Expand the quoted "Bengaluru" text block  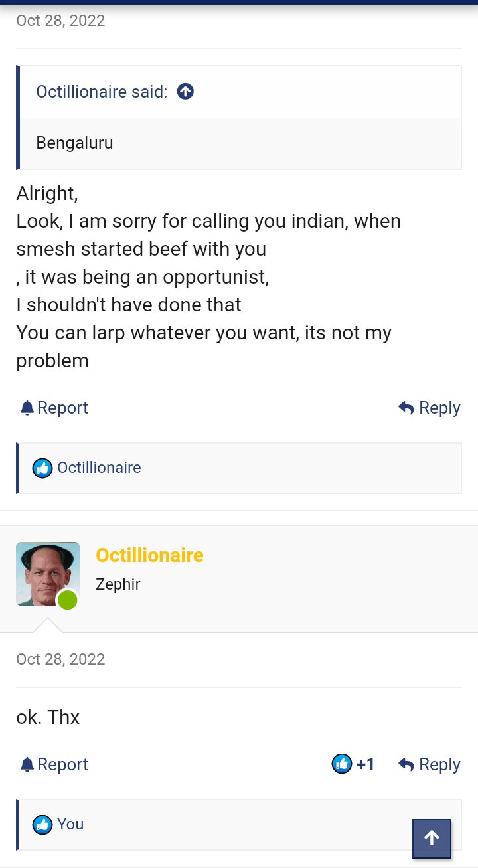[x=240, y=143]
